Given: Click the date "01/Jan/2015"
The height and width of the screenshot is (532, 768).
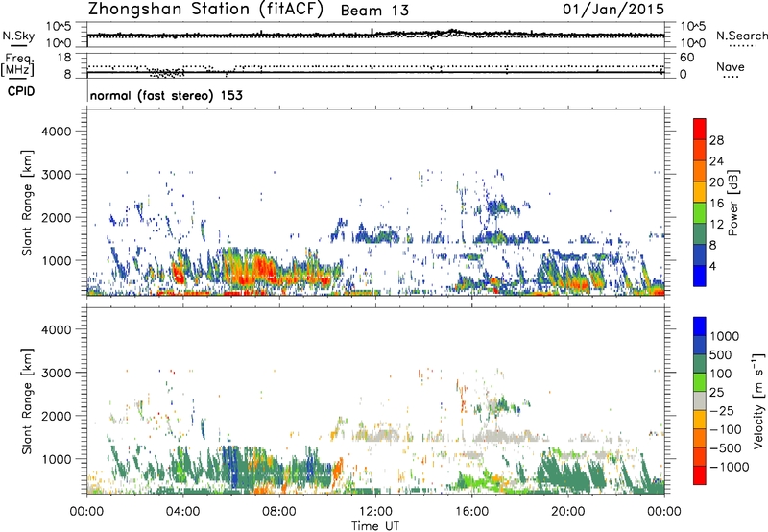Looking at the screenshot, I should pos(613,10).
